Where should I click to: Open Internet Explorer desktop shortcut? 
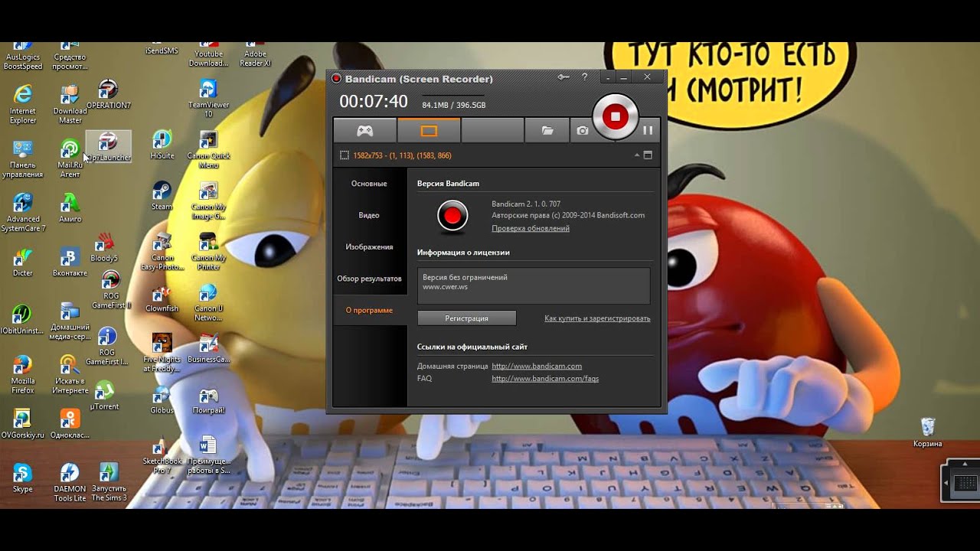23,104
